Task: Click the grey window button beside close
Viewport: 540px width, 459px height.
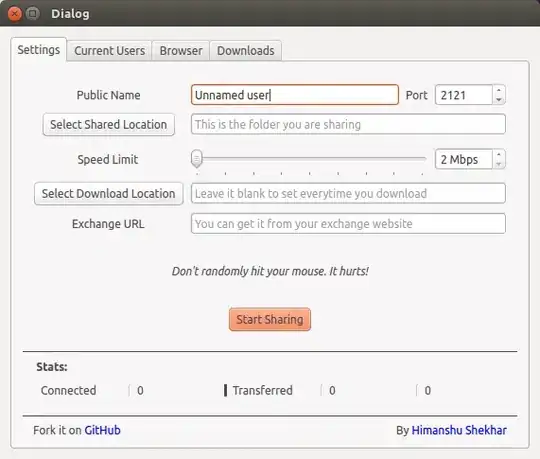Action: [x=33, y=14]
